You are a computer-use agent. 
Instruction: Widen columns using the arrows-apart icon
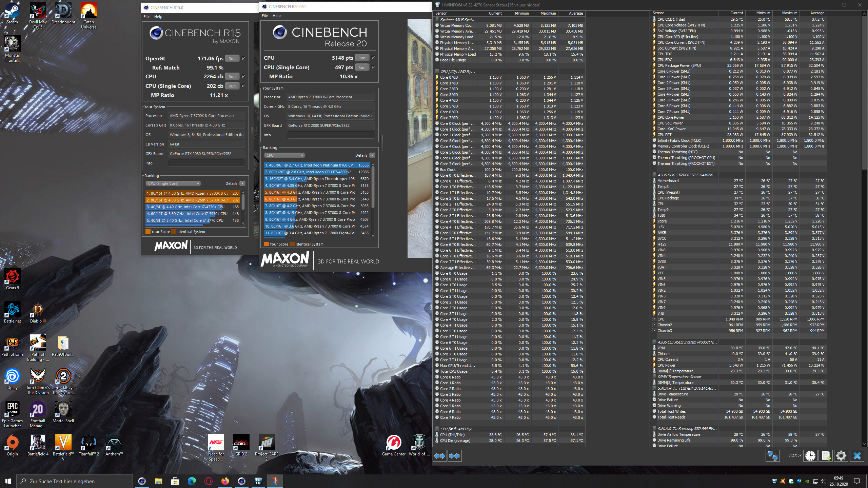pyautogui.click(x=440, y=455)
